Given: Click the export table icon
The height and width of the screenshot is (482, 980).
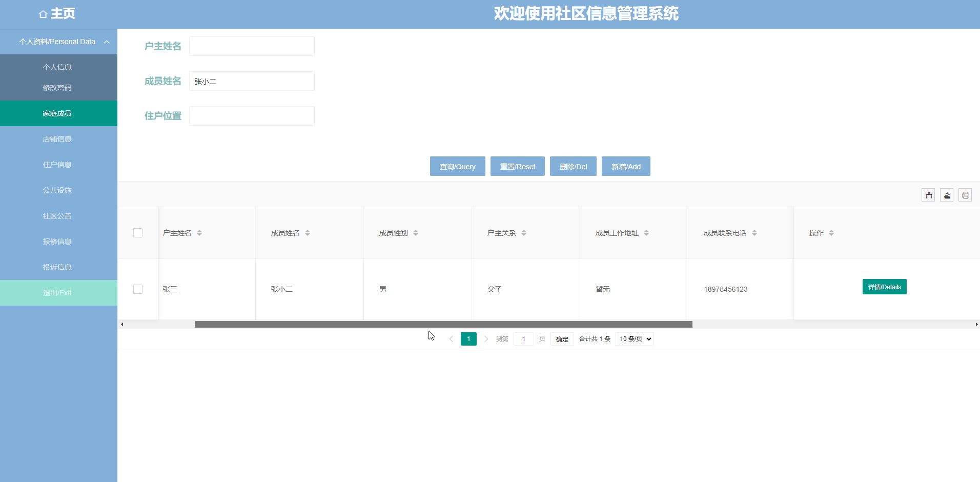Looking at the screenshot, I should [x=947, y=195].
